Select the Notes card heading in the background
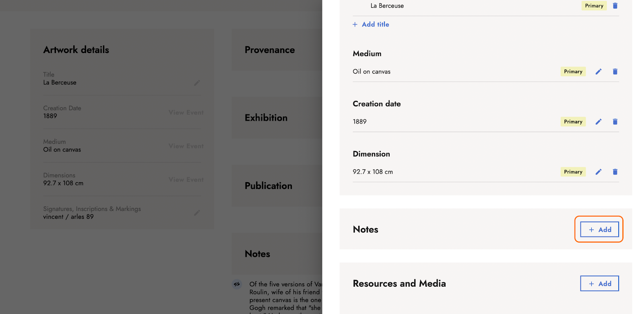 (x=258, y=254)
